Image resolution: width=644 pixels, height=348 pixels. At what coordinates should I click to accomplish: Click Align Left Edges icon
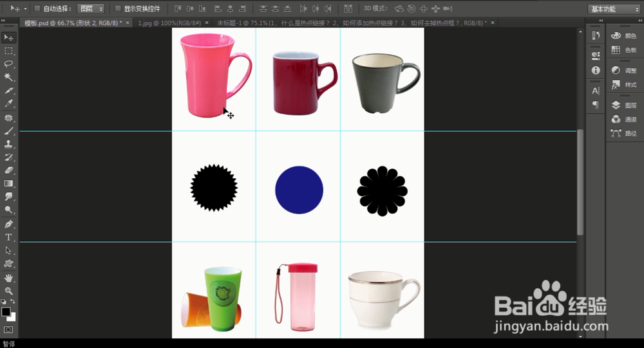pyautogui.click(x=218, y=8)
